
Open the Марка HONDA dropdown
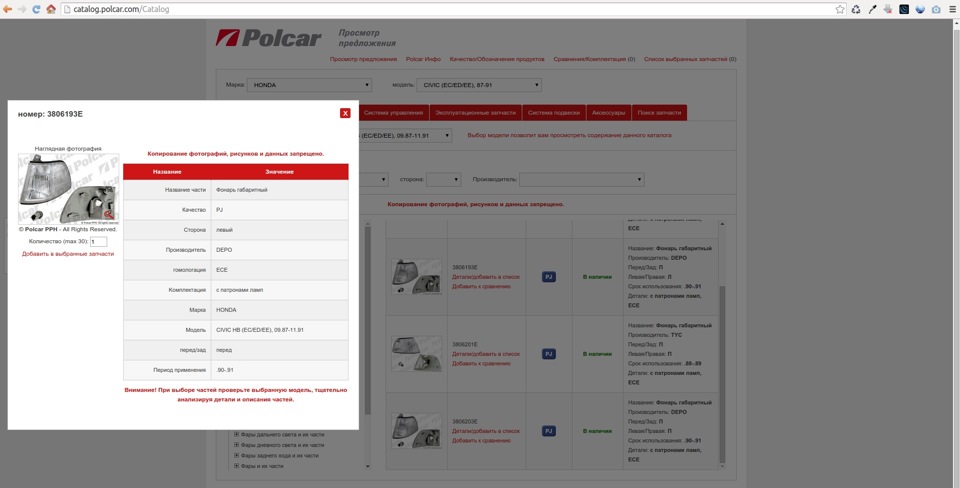(x=309, y=85)
